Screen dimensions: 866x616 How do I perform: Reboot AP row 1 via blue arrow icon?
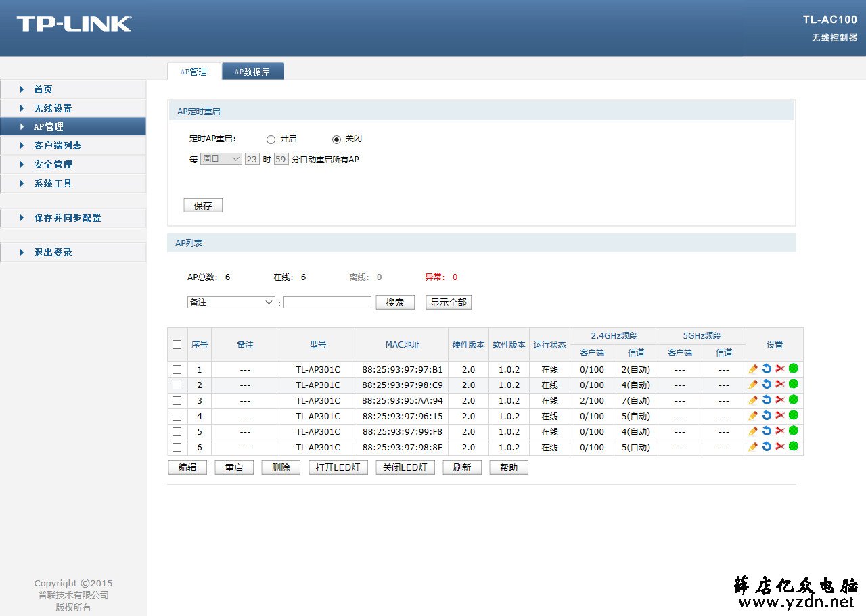click(x=767, y=369)
